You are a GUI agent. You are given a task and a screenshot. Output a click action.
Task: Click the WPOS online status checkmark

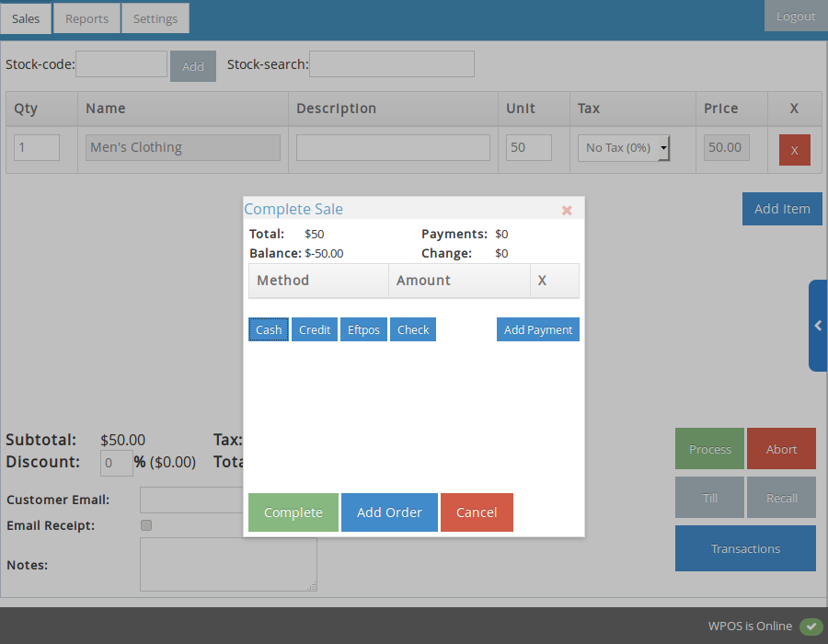pyautogui.click(x=811, y=626)
